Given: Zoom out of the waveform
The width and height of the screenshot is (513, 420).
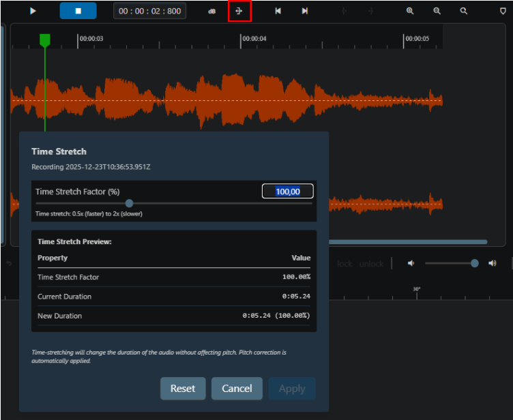Looking at the screenshot, I should (437, 11).
